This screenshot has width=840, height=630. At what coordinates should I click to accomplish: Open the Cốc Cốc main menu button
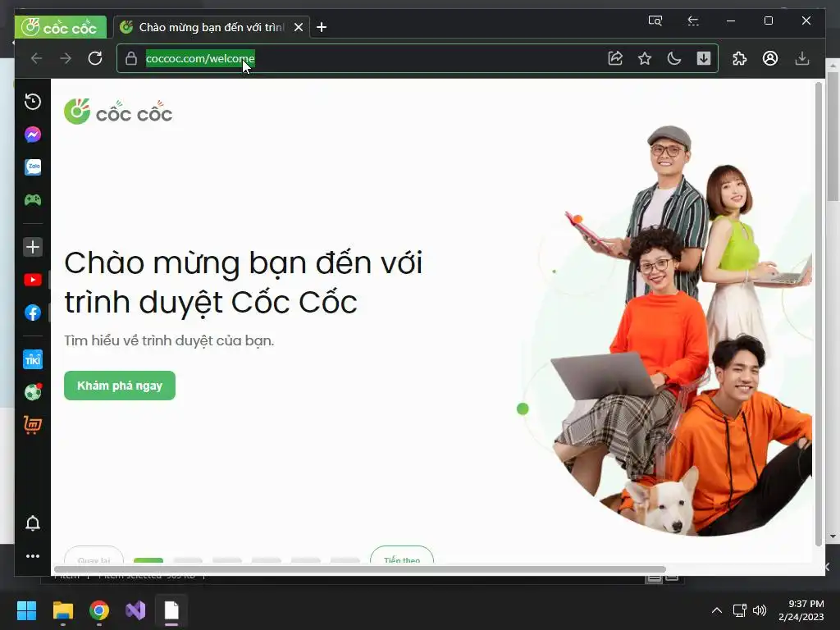click(x=61, y=27)
